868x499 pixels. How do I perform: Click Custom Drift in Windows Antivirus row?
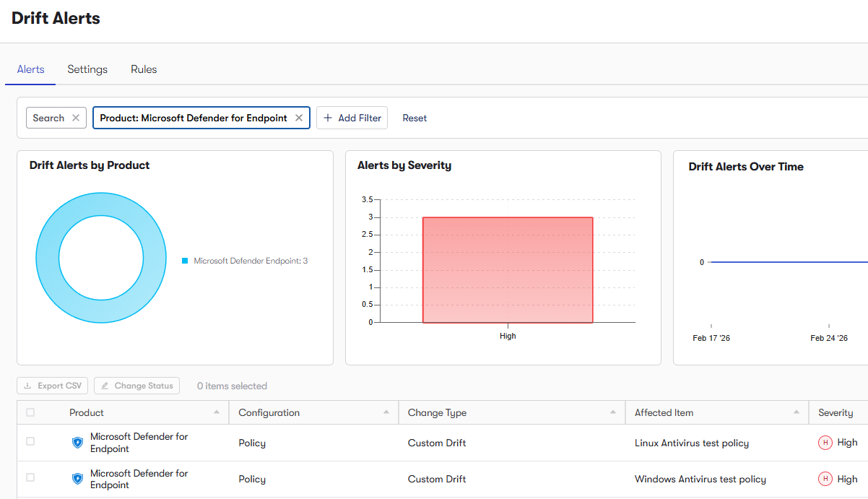pos(437,479)
